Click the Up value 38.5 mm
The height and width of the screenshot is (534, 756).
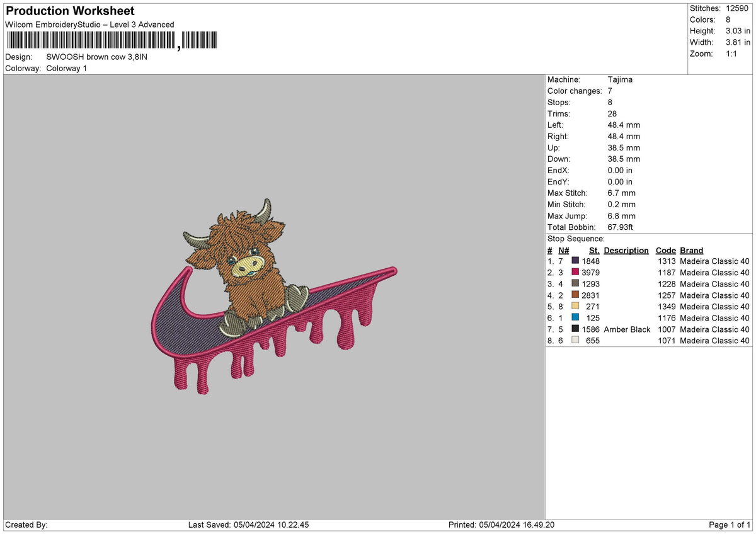[624, 148]
